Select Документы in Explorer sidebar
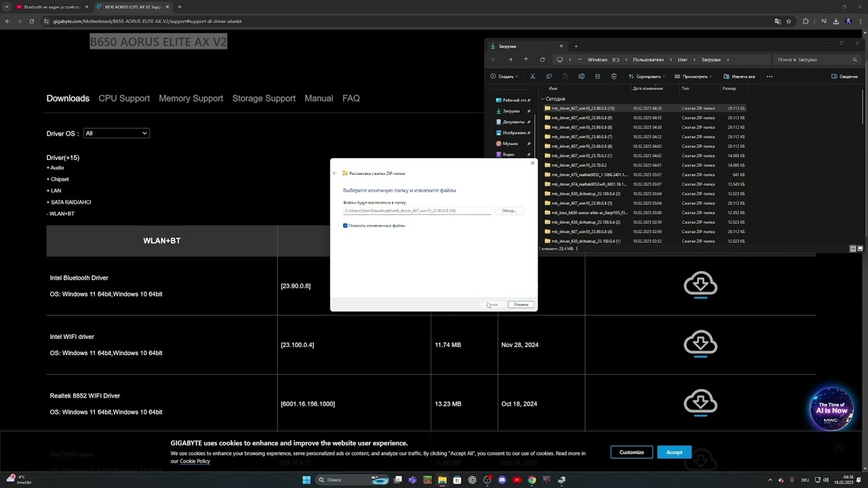The width and height of the screenshot is (868, 488). coord(514,122)
